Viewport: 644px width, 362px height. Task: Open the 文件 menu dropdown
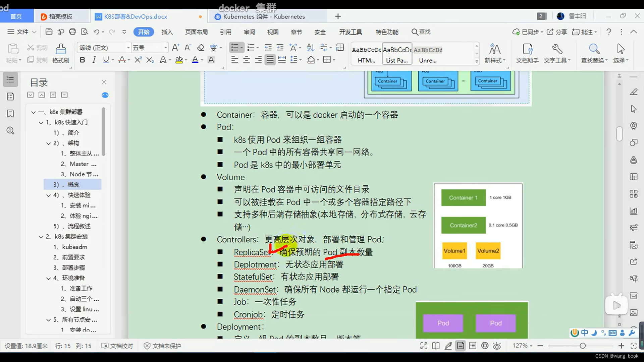coord(22,32)
